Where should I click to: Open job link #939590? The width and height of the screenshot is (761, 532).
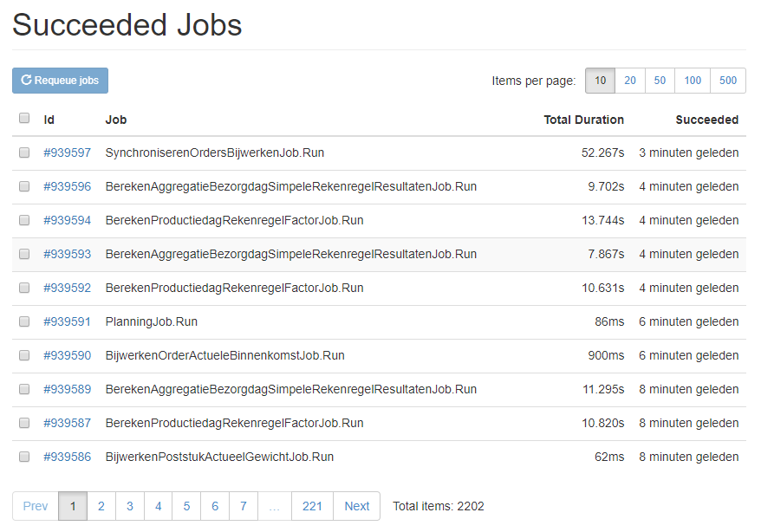[x=67, y=355]
